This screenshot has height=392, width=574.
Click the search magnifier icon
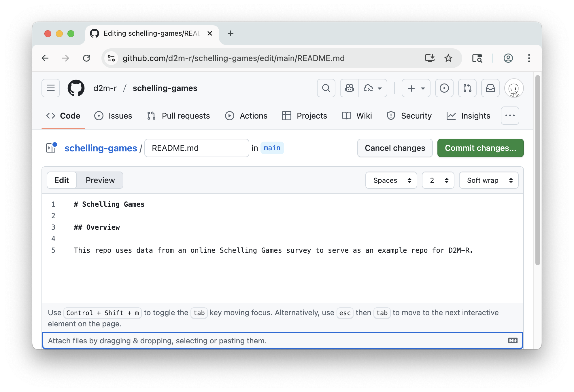tap(326, 88)
